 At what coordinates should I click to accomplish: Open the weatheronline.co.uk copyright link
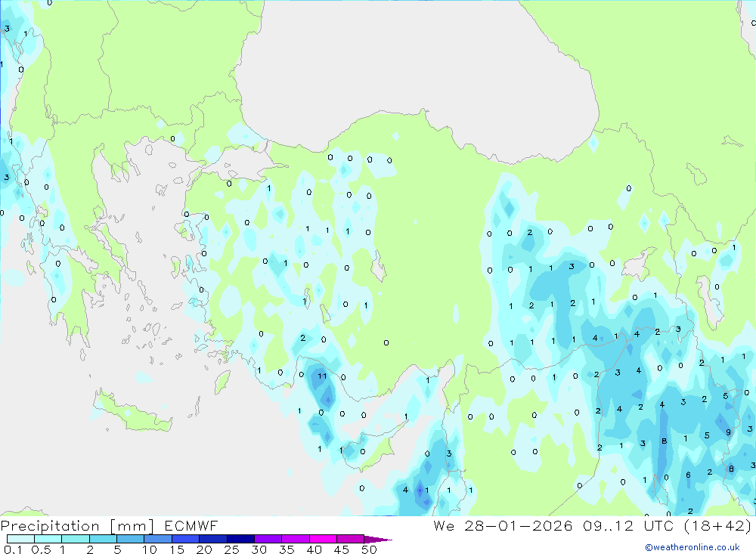coord(692,547)
